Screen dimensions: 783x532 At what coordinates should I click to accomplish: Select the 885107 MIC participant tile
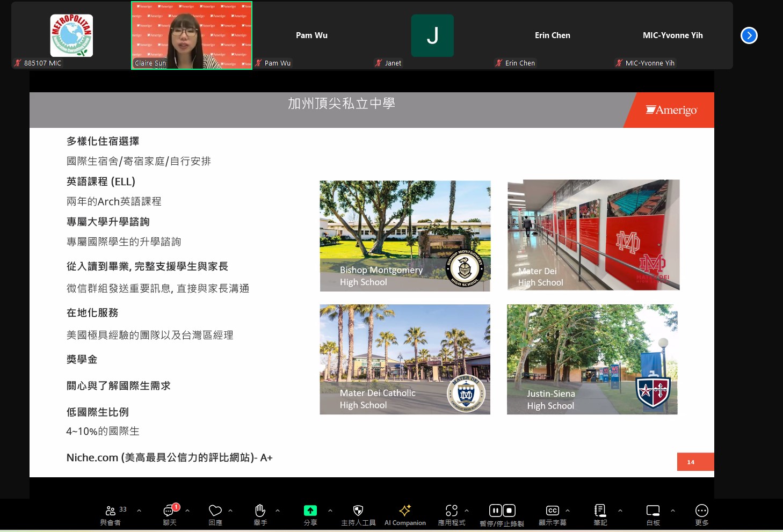coord(71,35)
